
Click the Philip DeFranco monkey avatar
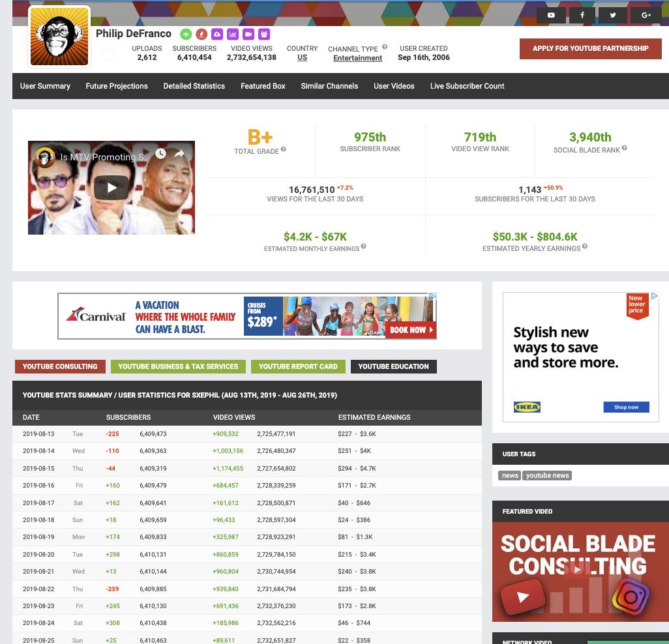pos(59,37)
